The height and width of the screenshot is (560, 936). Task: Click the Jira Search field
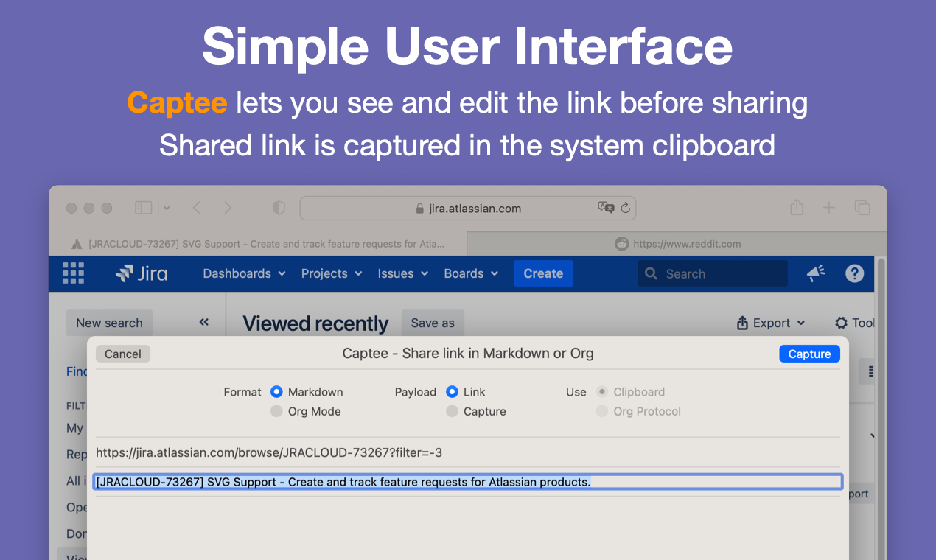tap(713, 273)
